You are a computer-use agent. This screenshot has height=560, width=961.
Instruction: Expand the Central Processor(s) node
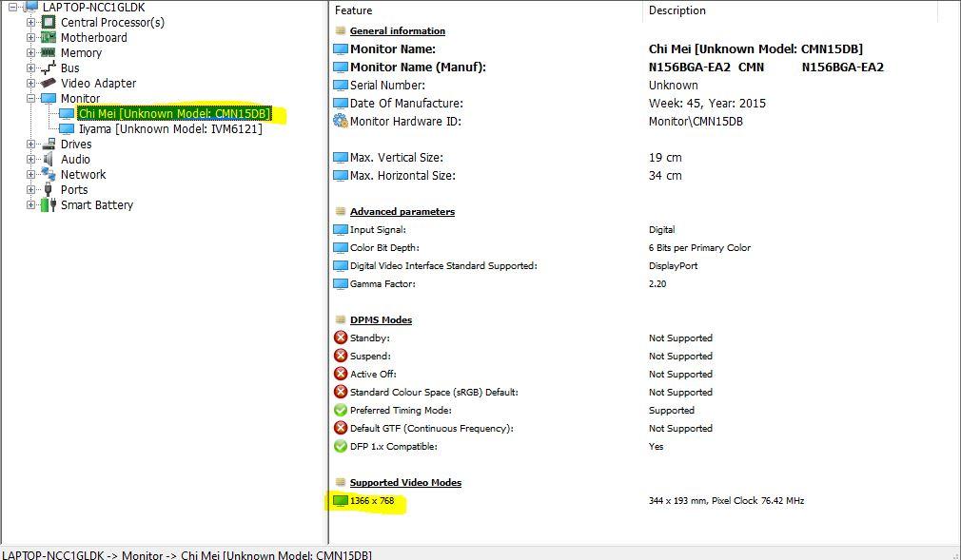tap(30, 22)
